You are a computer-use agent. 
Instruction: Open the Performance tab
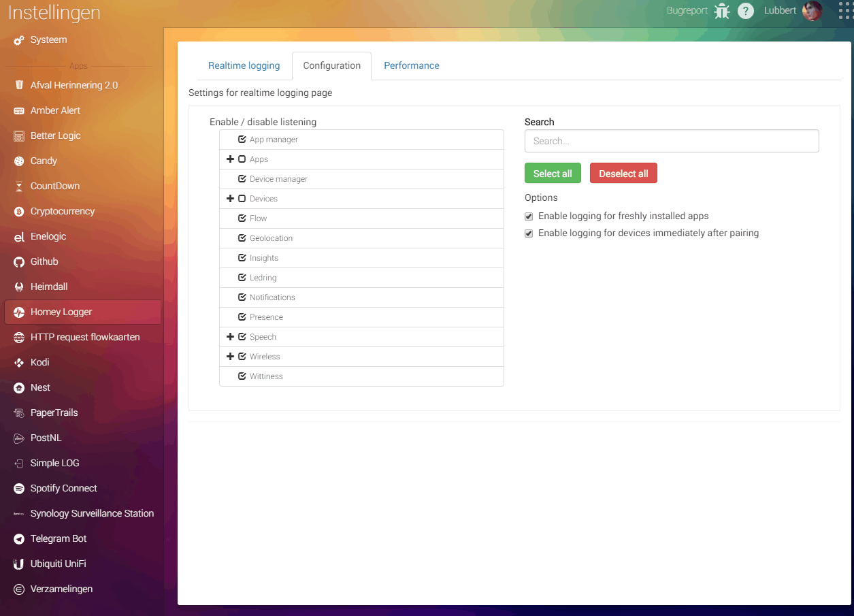412,66
